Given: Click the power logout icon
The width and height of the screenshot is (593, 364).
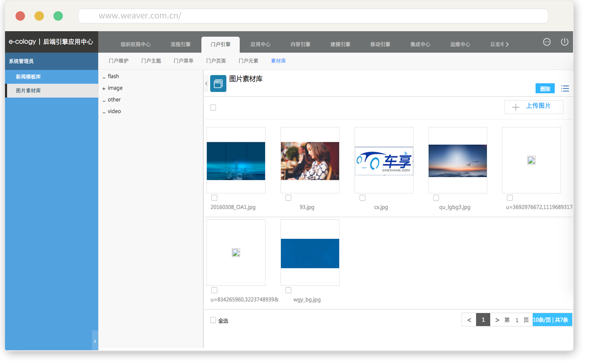Looking at the screenshot, I should pyautogui.click(x=564, y=42).
